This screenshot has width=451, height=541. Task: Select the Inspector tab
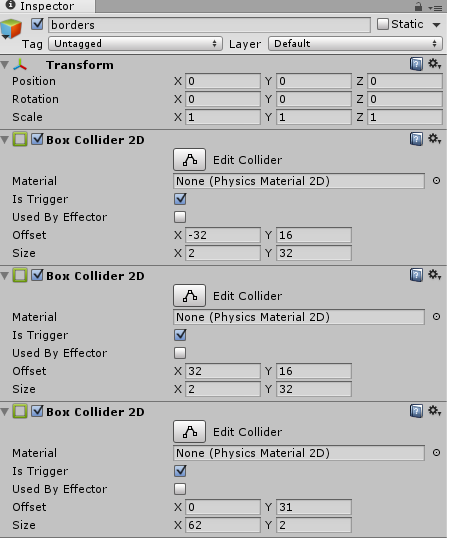[48, 6]
